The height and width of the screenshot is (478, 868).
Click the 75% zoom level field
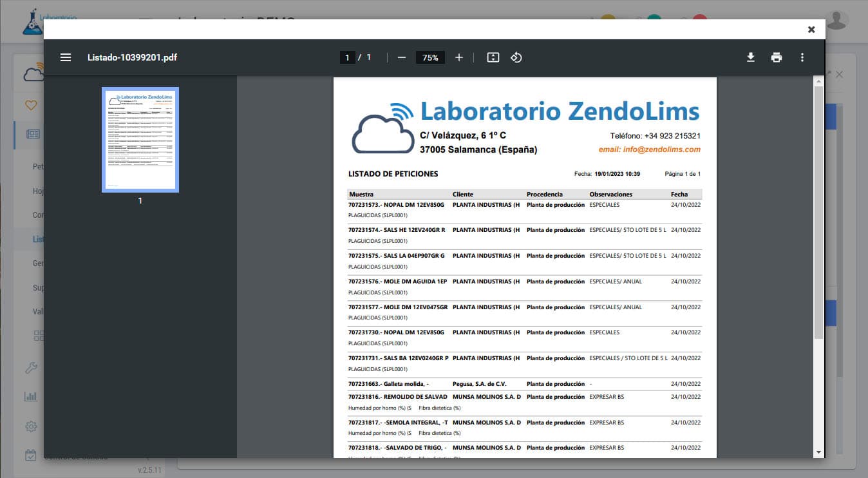click(430, 57)
